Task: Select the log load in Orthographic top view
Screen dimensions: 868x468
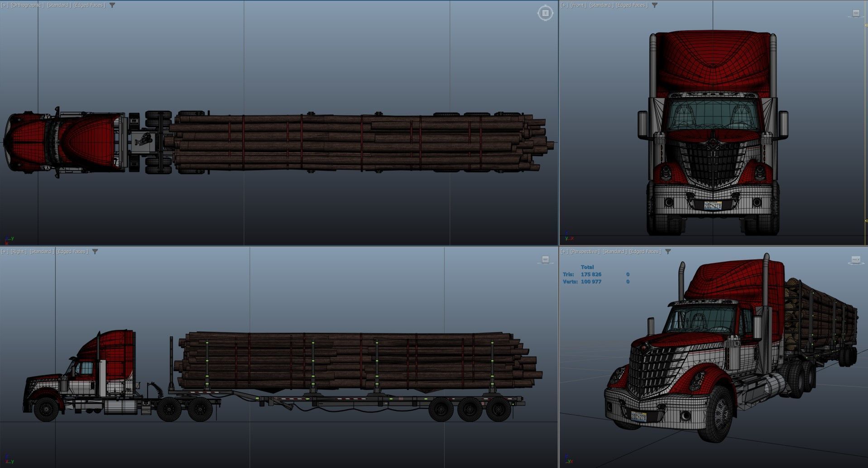Action: pos(360,143)
